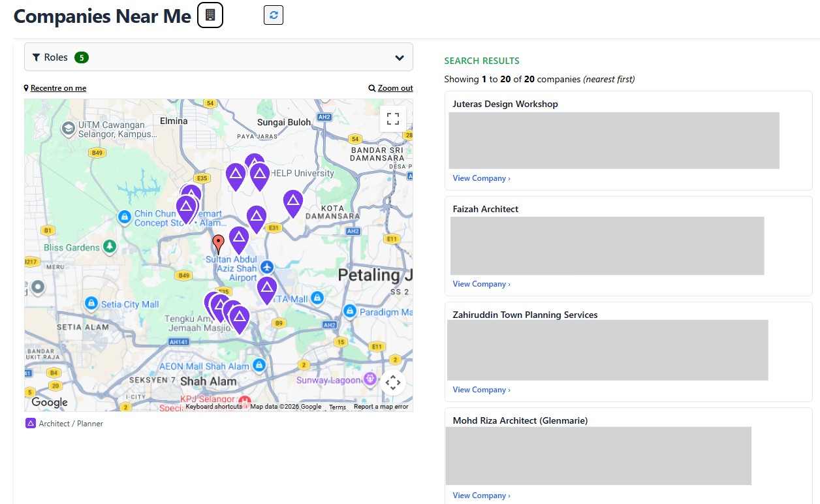The width and height of the screenshot is (820, 504).
Task: Click the Roles panel chevron arrow
Action: click(x=400, y=57)
